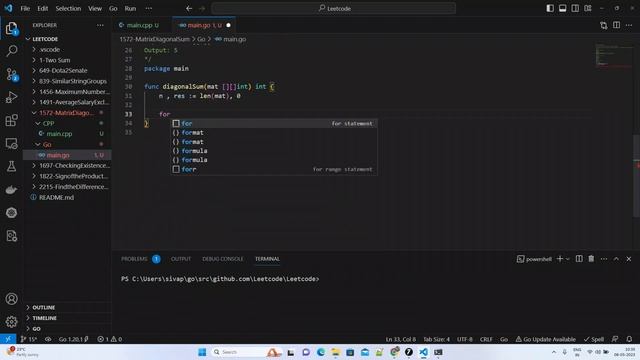Select the 'forr' range statement suggestion
Image resolution: width=640 pixels, height=360 pixels.
coord(273,169)
